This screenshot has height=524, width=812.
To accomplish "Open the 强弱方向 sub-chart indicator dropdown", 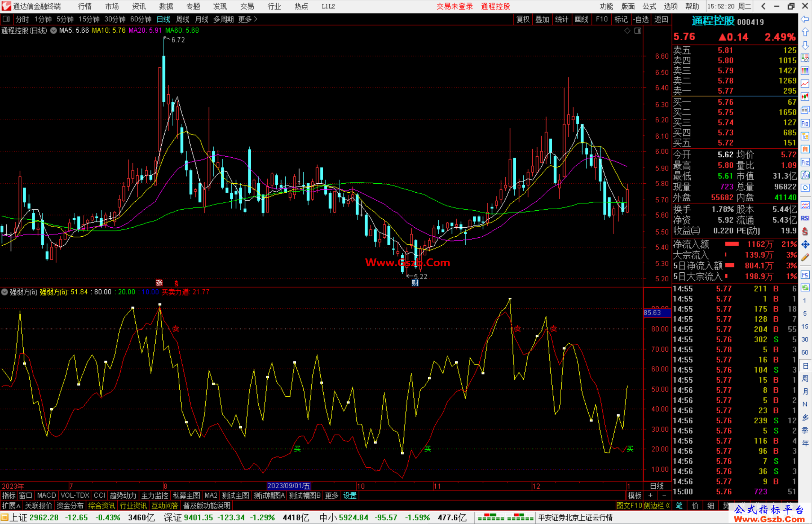I will [x=5, y=292].
